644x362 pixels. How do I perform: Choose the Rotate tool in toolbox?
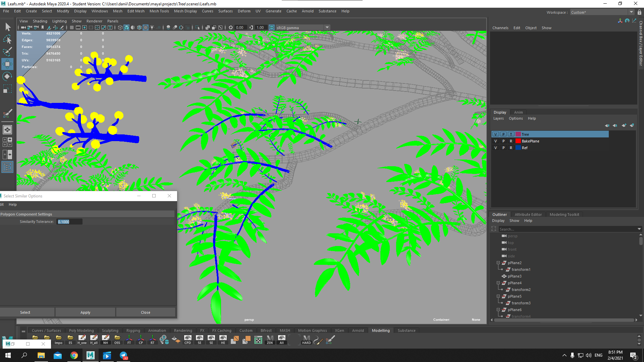[7, 76]
